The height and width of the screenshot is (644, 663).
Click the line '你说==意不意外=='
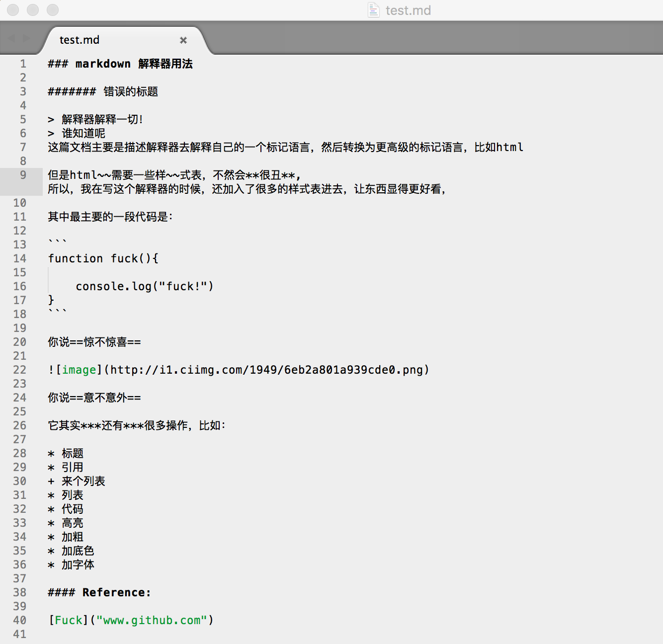(x=94, y=398)
